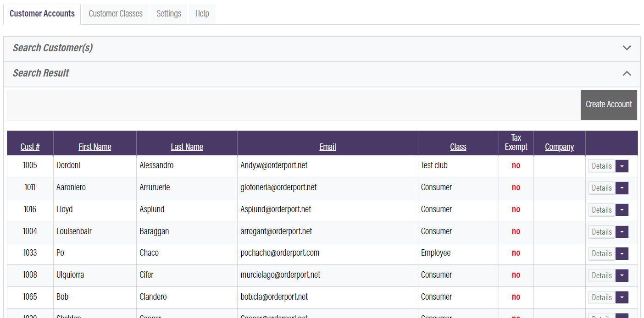Open the action dropdown for customer 1033 Po Chaco
This screenshot has height=318, width=644.
622,253
